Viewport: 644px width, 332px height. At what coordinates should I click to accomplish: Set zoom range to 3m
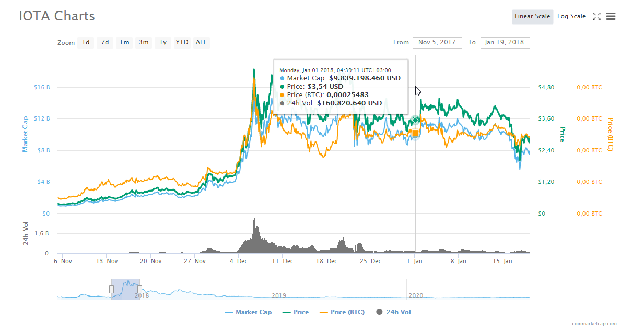coord(144,42)
